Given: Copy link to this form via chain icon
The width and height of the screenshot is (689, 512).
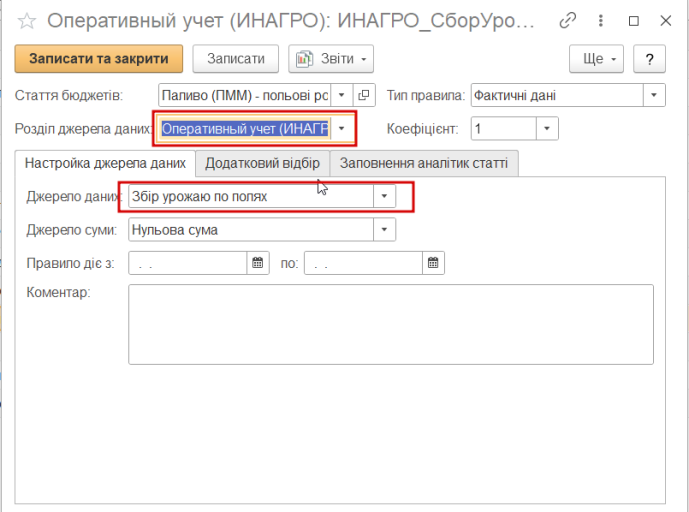Looking at the screenshot, I should [x=567, y=21].
